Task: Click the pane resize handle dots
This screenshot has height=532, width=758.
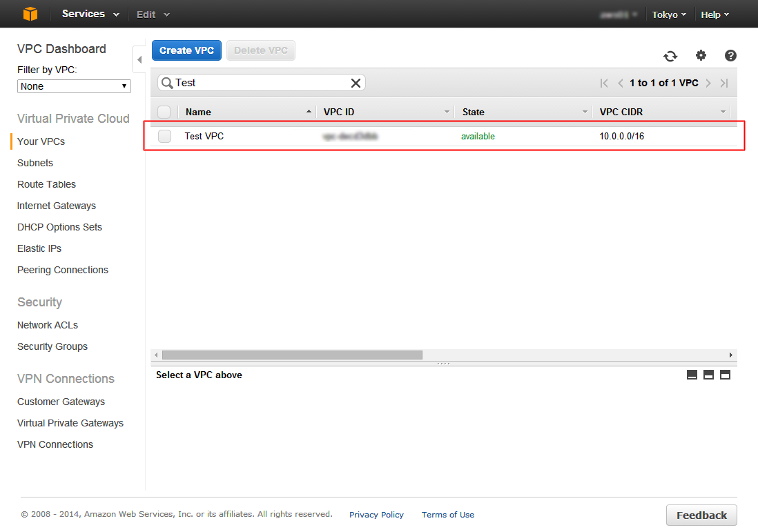Action: click(x=443, y=364)
